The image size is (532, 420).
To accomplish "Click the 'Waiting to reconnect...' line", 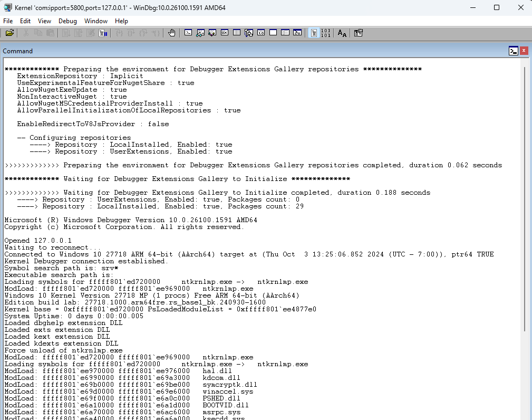I will tap(53, 247).
